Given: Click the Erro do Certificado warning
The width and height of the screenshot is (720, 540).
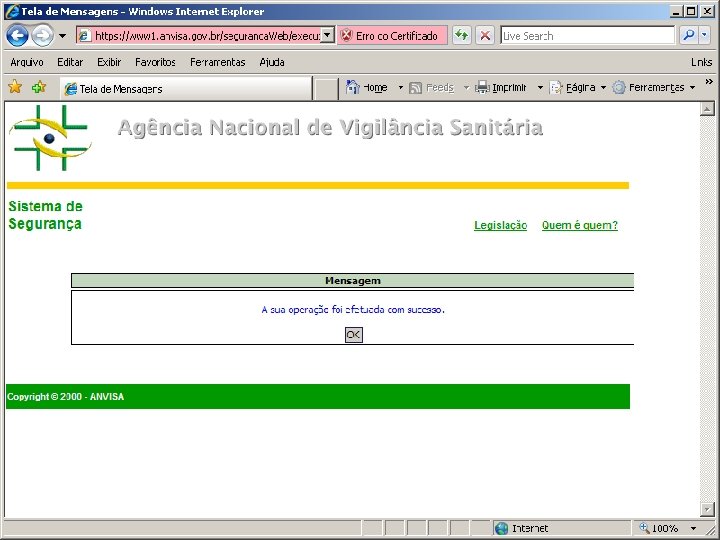Looking at the screenshot, I should 392,36.
